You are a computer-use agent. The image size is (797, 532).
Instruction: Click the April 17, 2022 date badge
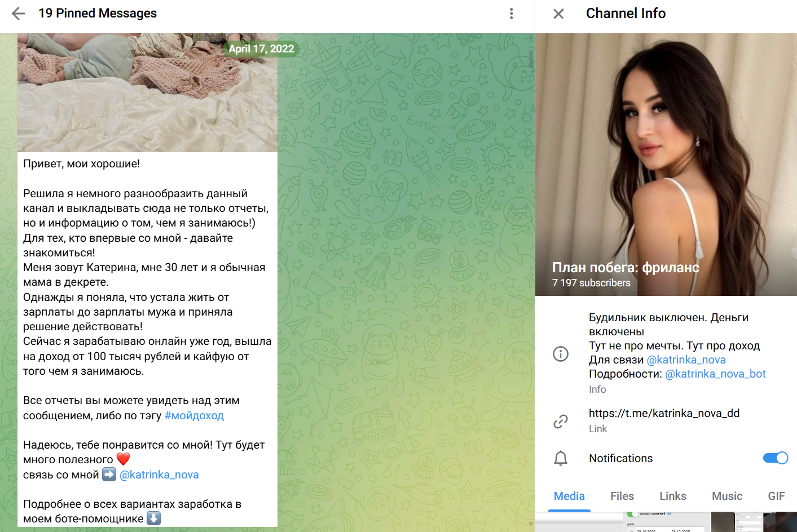[x=261, y=48]
